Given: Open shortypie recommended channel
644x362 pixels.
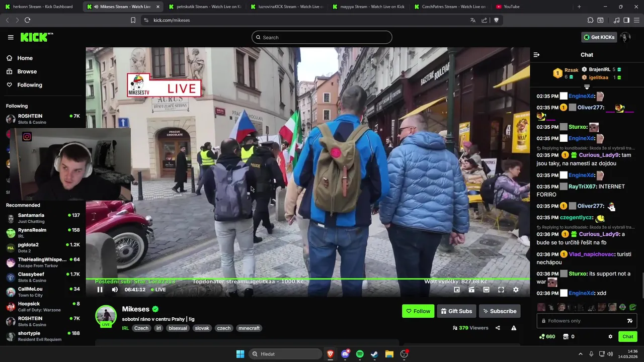Looking at the screenshot, I should pyautogui.click(x=43, y=336).
